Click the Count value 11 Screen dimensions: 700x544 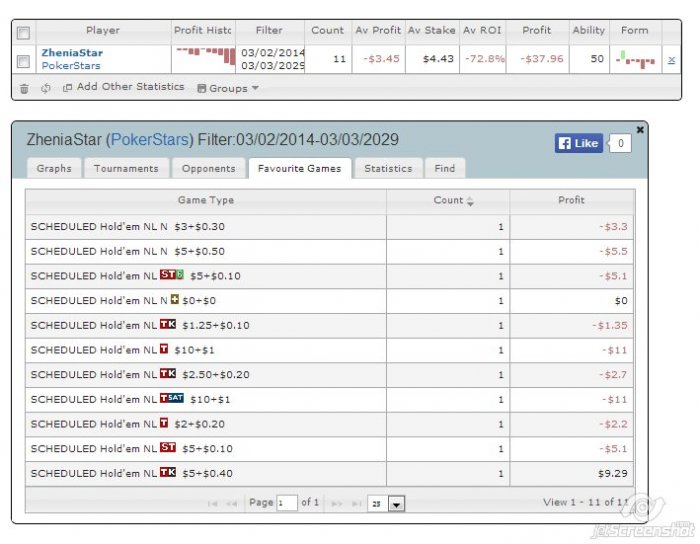pyautogui.click(x=339, y=59)
